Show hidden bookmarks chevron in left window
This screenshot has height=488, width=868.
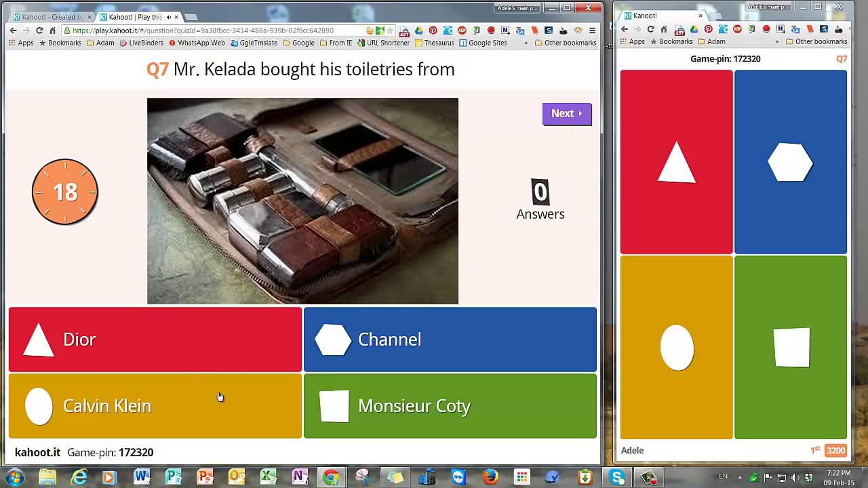tap(526, 43)
